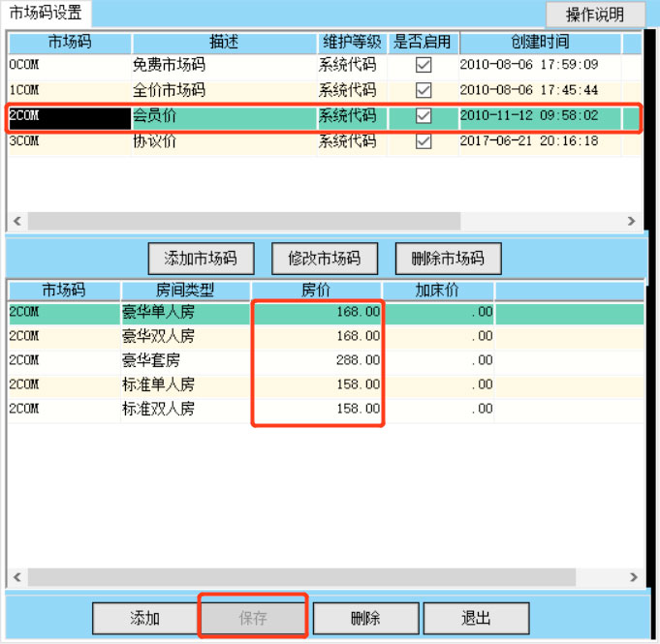660x644 pixels.
Task: Select the highlighted 2COM cell in upper table
Action: point(70,118)
